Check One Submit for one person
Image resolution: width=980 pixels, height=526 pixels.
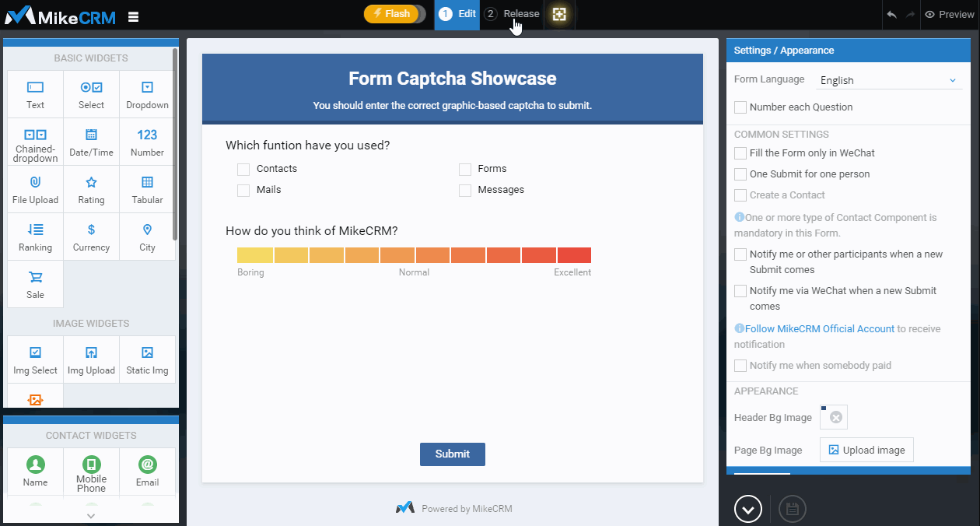coord(740,174)
